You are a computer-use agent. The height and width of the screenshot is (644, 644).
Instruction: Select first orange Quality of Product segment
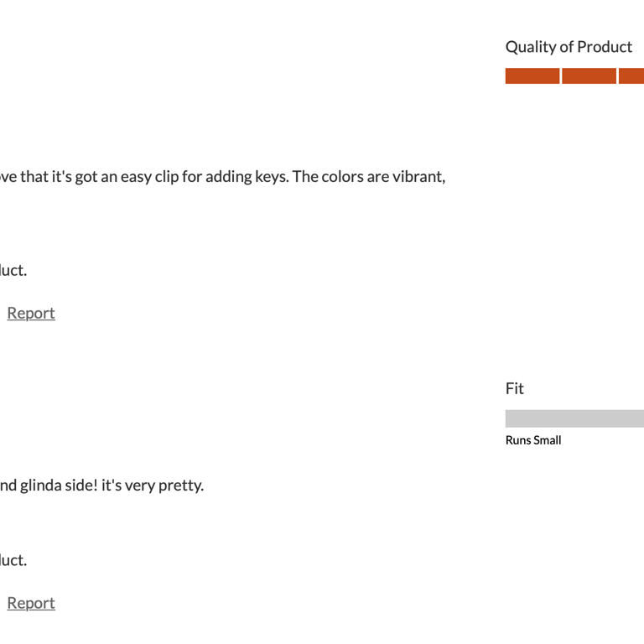pyautogui.click(x=532, y=76)
